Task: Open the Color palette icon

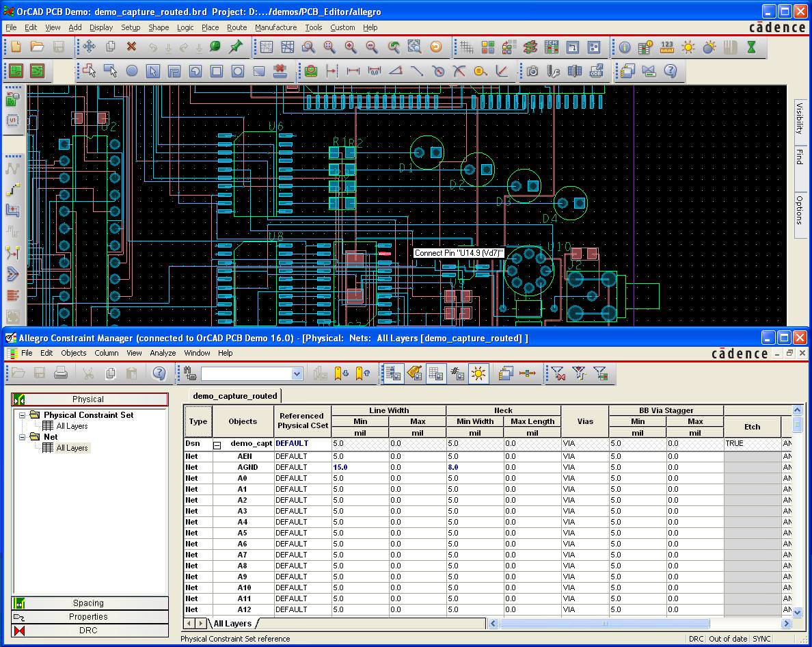Action: click(x=488, y=48)
